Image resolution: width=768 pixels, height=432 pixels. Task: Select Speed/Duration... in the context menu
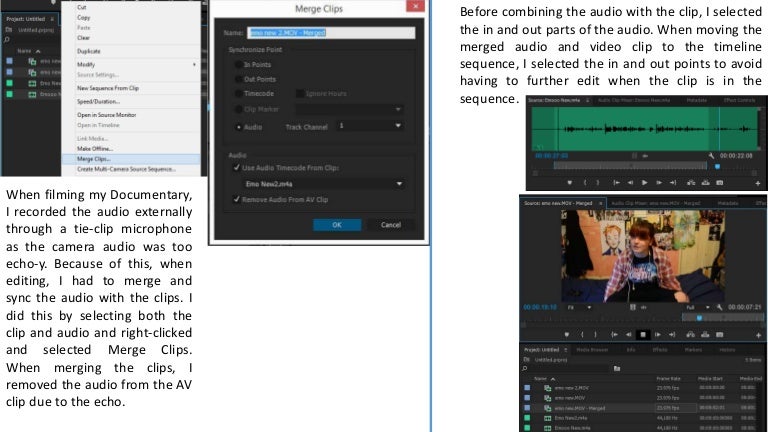(x=100, y=101)
